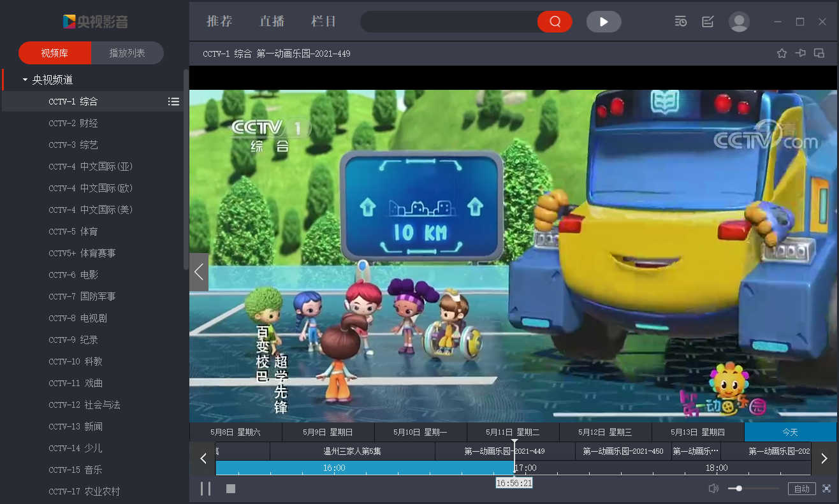Open the 栏目 section
This screenshot has height=504, width=839.
tap(323, 22)
